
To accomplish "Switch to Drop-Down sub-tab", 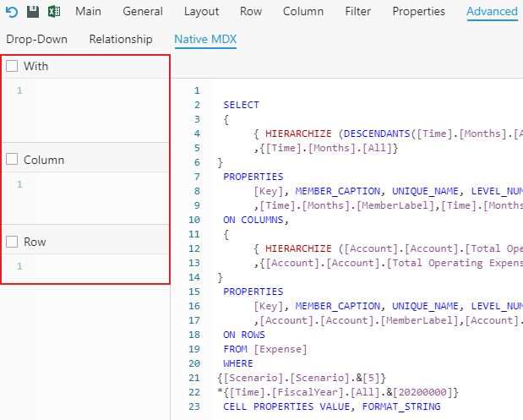I will click(x=36, y=40).
